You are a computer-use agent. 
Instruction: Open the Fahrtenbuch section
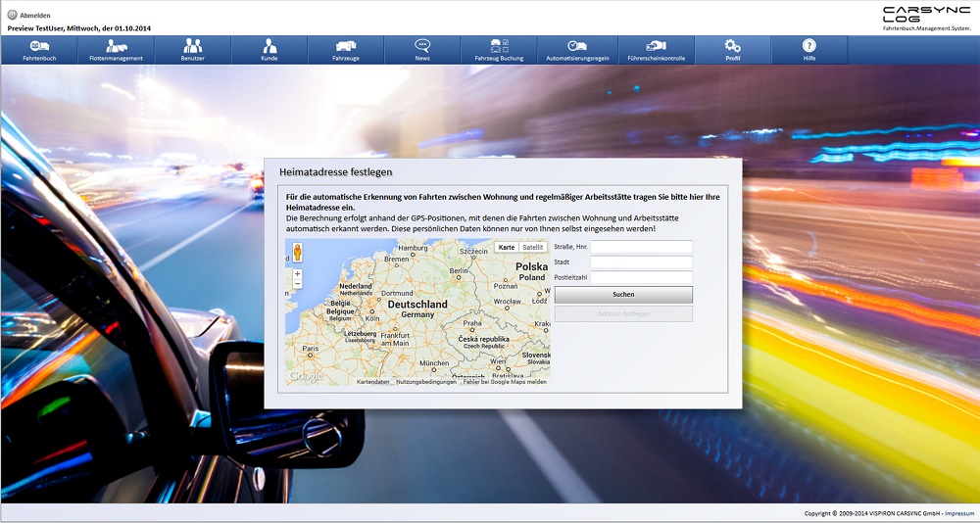pos(40,50)
